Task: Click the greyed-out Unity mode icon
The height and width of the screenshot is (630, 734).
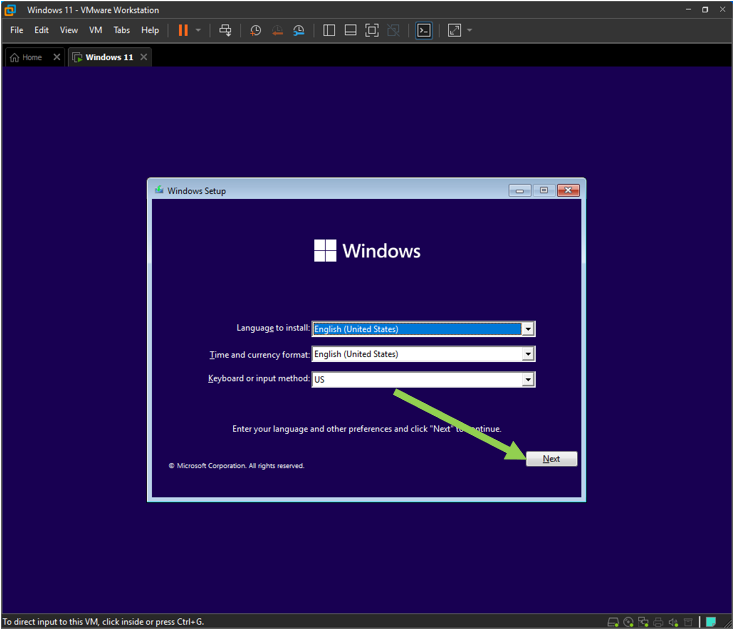Action: pos(393,30)
